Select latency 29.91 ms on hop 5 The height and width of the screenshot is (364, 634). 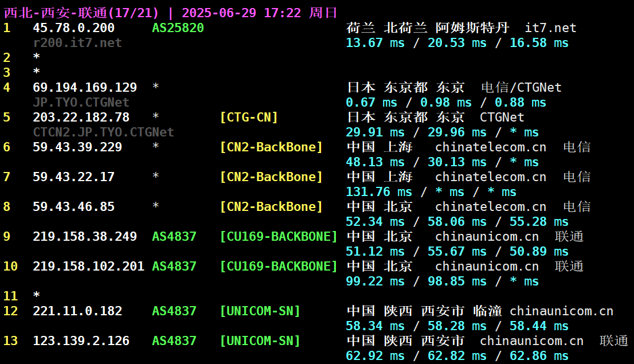[x=375, y=132]
